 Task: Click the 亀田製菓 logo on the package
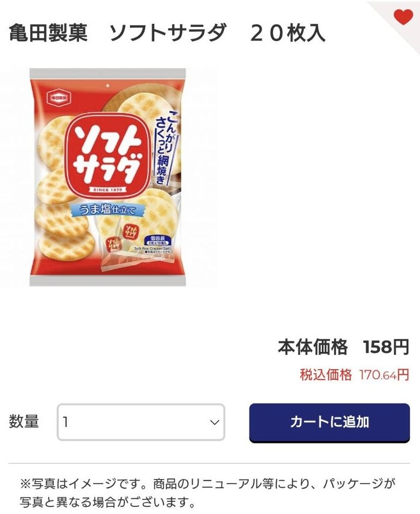click(58, 97)
